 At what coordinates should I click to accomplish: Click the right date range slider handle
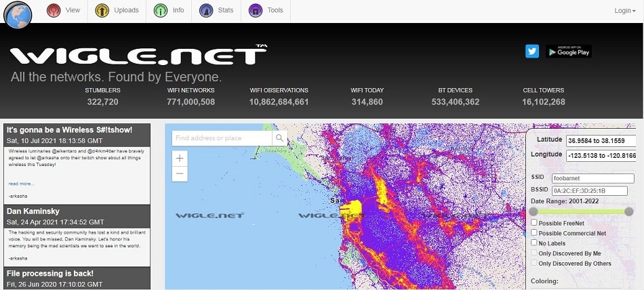tap(629, 211)
